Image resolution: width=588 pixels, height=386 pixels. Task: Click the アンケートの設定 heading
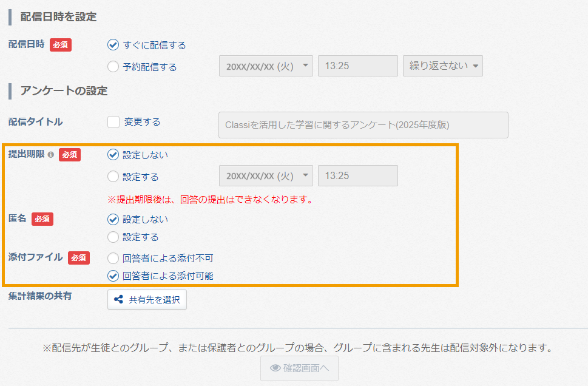[x=64, y=91]
